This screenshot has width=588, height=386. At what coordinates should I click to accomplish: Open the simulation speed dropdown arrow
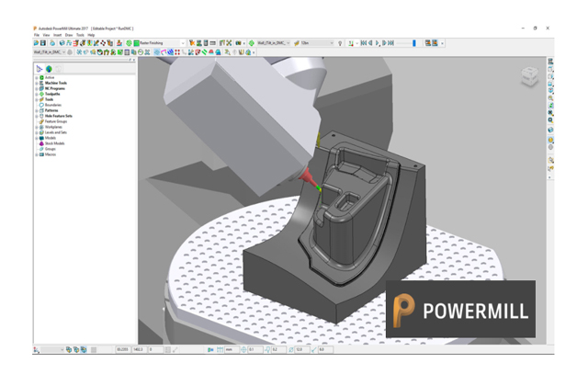pos(357,43)
